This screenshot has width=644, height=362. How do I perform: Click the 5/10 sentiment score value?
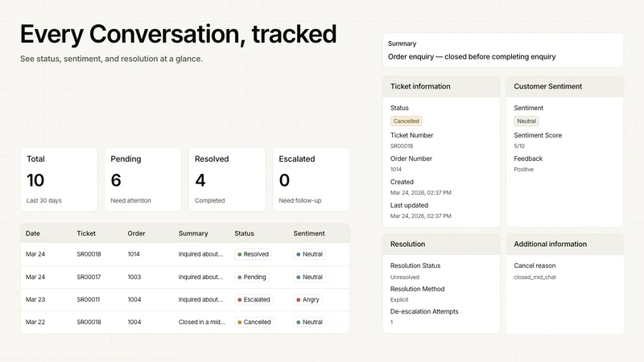(519, 146)
